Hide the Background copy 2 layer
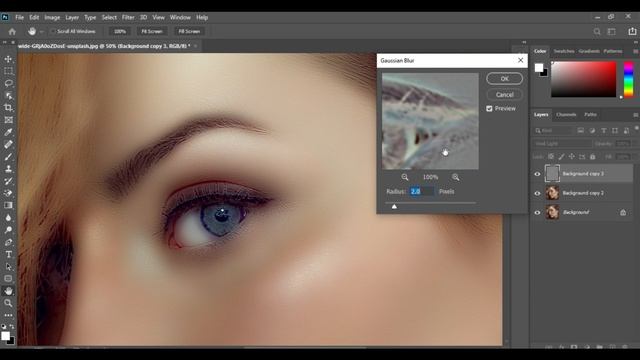The height and width of the screenshot is (360, 640). point(538,193)
